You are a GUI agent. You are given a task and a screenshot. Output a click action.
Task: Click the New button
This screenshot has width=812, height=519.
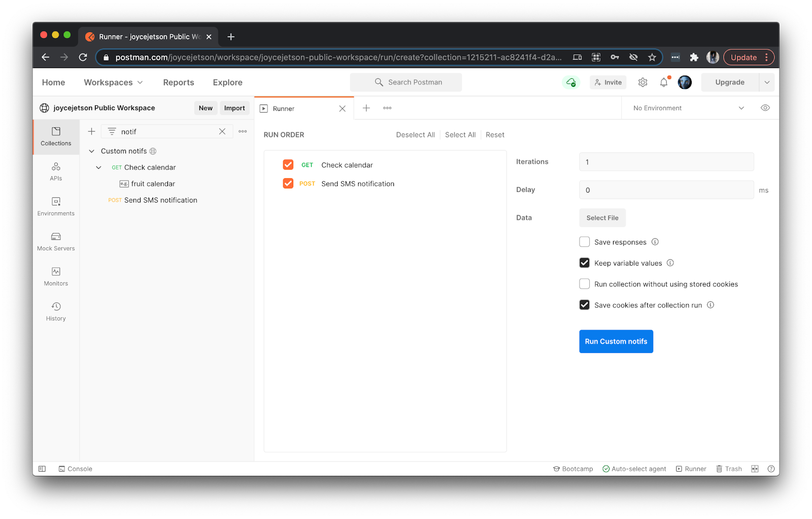pyautogui.click(x=206, y=108)
